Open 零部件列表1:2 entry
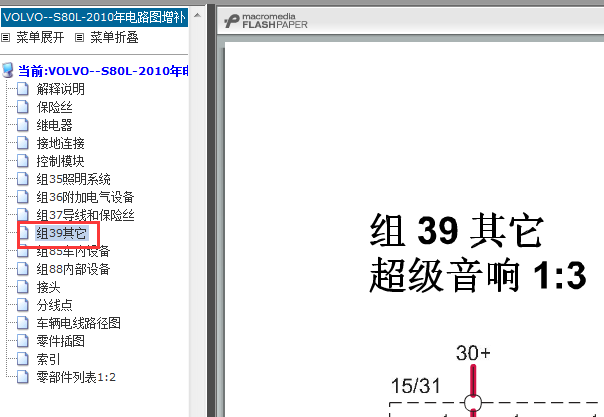 [76, 377]
